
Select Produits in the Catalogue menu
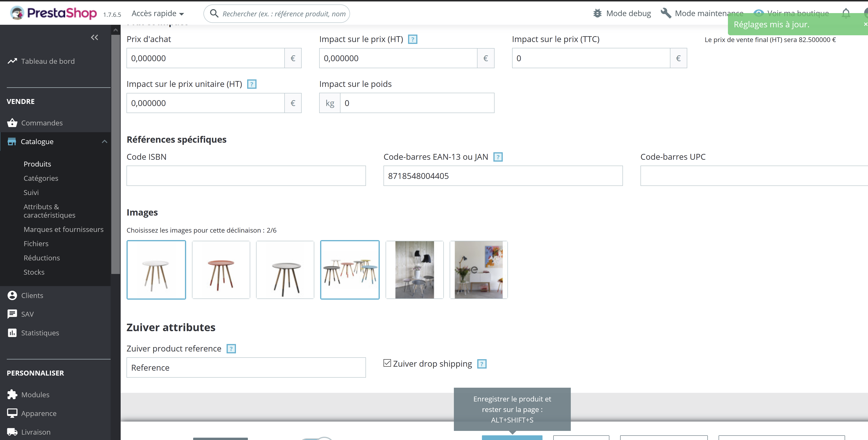pos(37,164)
